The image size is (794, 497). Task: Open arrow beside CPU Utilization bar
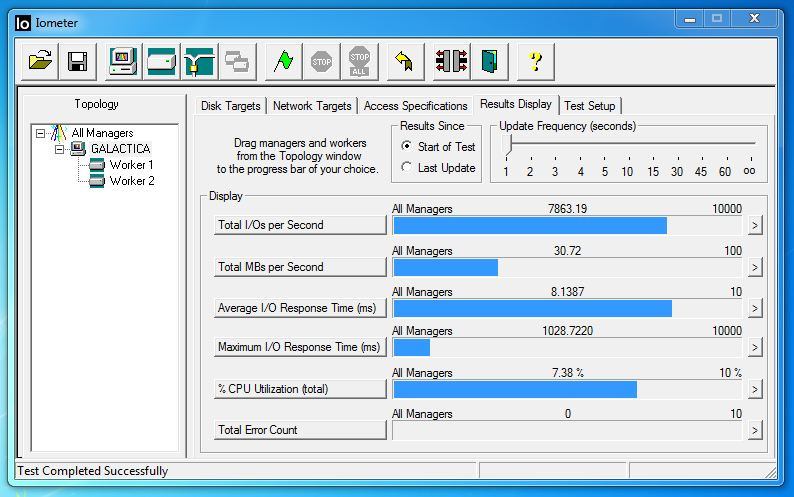click(x=755, y=389)
